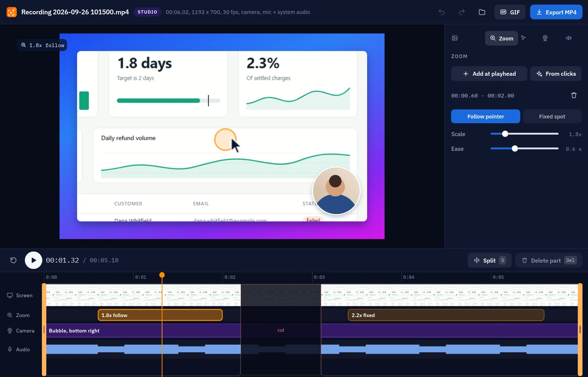Click the Bubble, bottom right camera clip

pyautogui.click(x=143, y=331)
